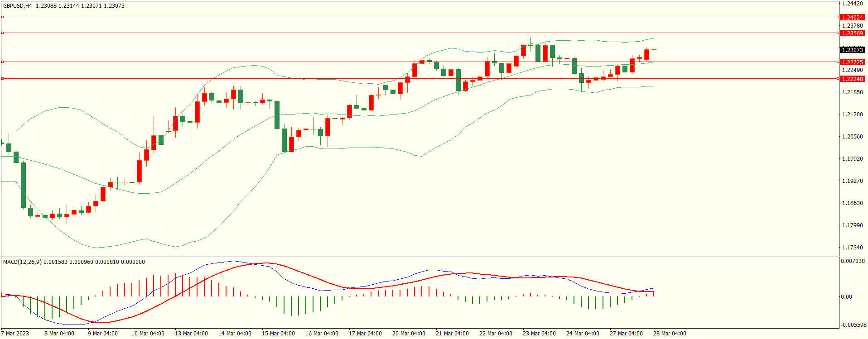
Task: Click the 0.00 MACD zero level value
Action: coord(846,297)
